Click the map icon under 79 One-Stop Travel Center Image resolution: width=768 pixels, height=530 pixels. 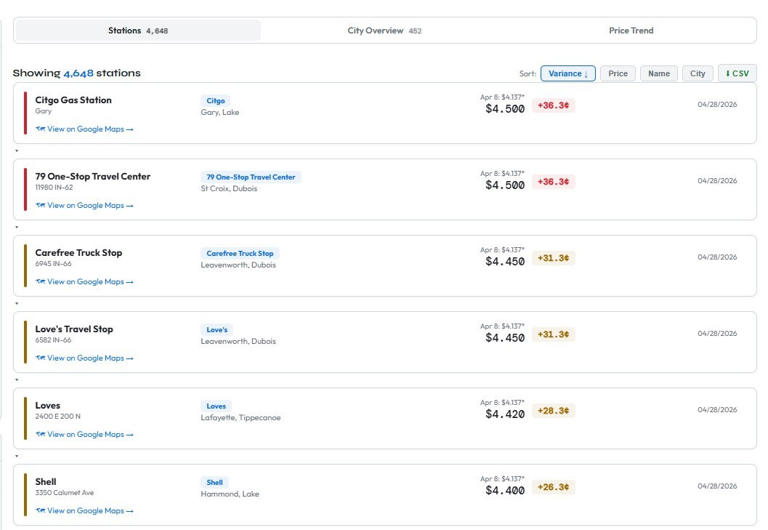40,206
